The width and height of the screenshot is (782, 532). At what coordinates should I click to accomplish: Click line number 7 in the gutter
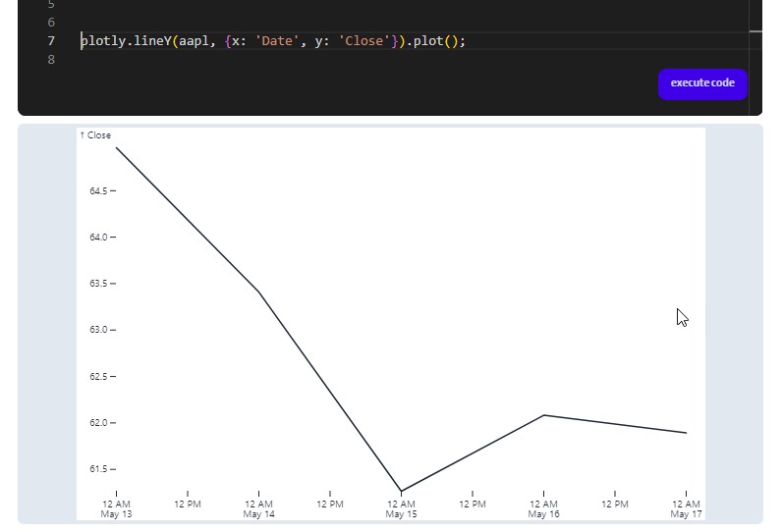click(x=51, y=41)
